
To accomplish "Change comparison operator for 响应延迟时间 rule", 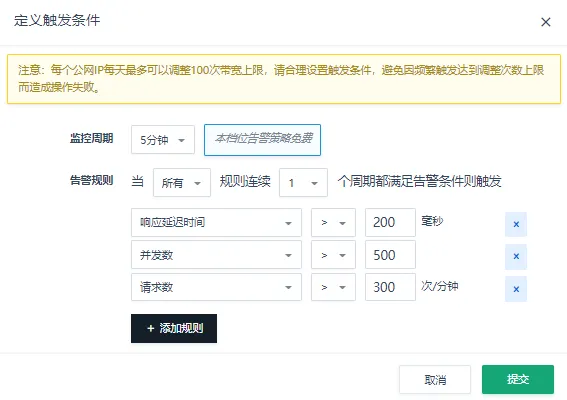I will click(x=333, y=222).
